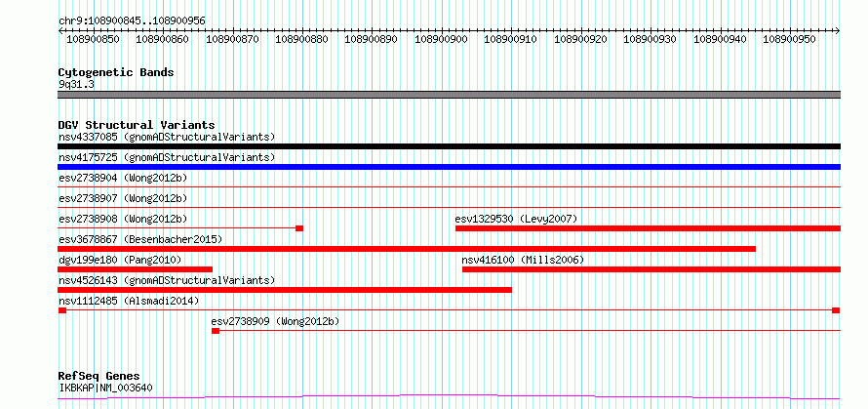Image resolution: width=868 pixels, height=409 pixels.
Task: Open variant label nsv416100 (Mills2006)
Action: pos(523,260)
